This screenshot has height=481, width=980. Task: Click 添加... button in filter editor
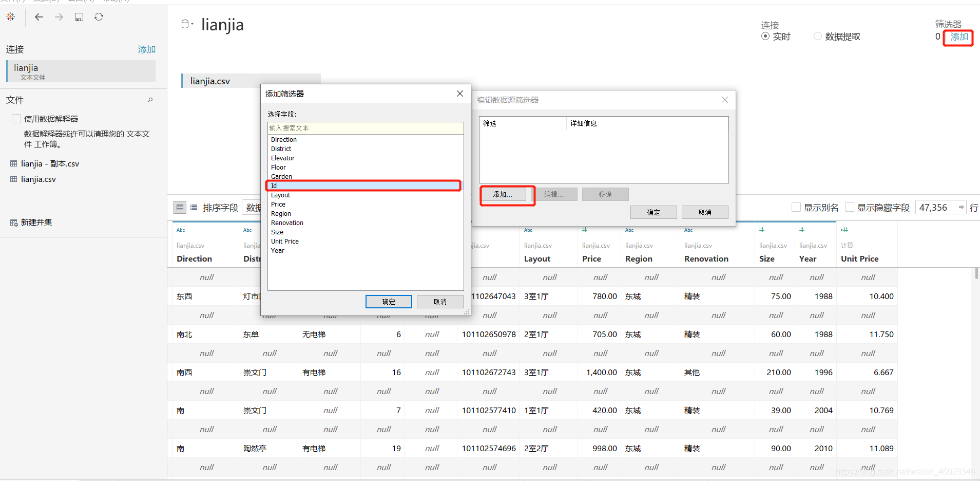pyautogui.click(x=503, y=194)
